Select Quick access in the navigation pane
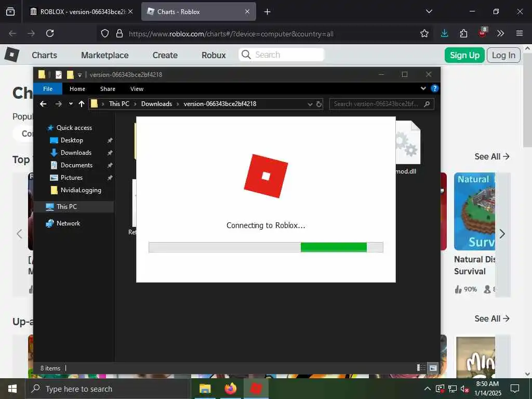 pyautogui.click(x=74, y=128)
